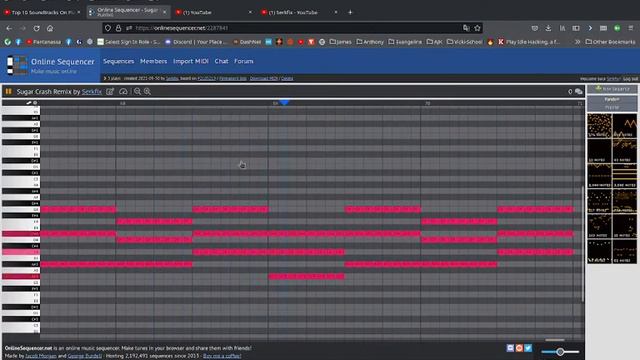Open the Discord bookmark

tap(196, 42)
